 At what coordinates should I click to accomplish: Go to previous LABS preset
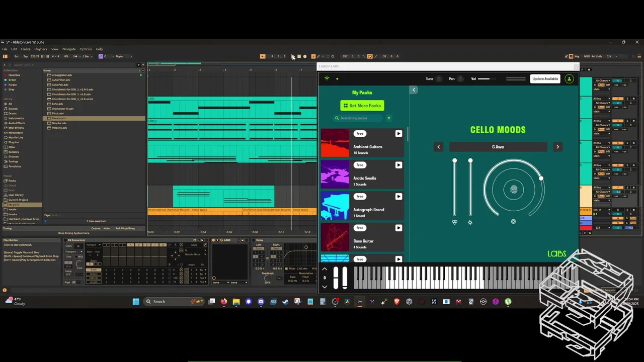[x=439, y=147]
